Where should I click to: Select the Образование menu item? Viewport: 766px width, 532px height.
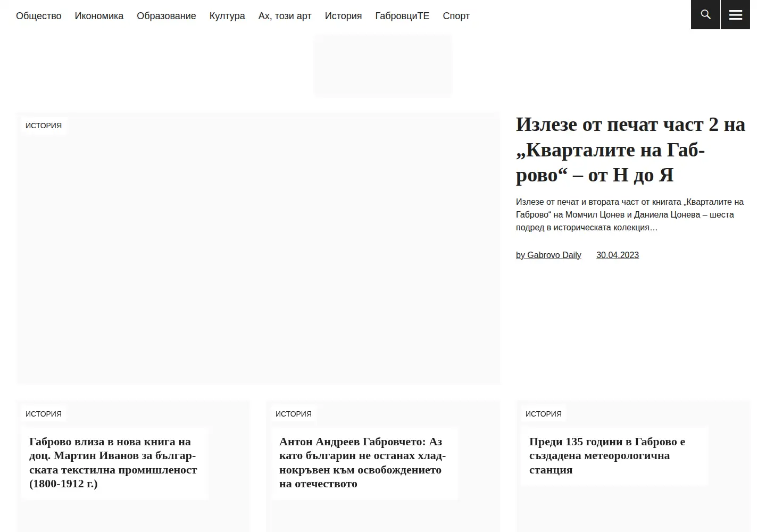[166, 16]
